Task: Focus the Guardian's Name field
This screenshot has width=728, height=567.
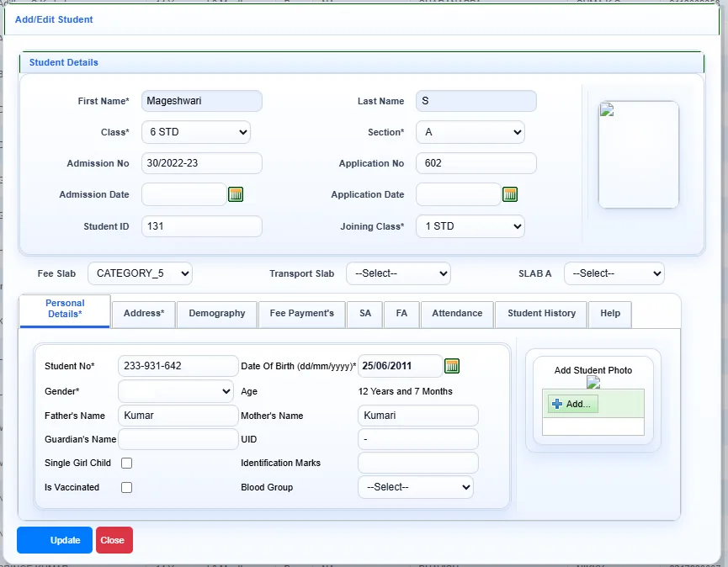Action: [x=178, y=439]
